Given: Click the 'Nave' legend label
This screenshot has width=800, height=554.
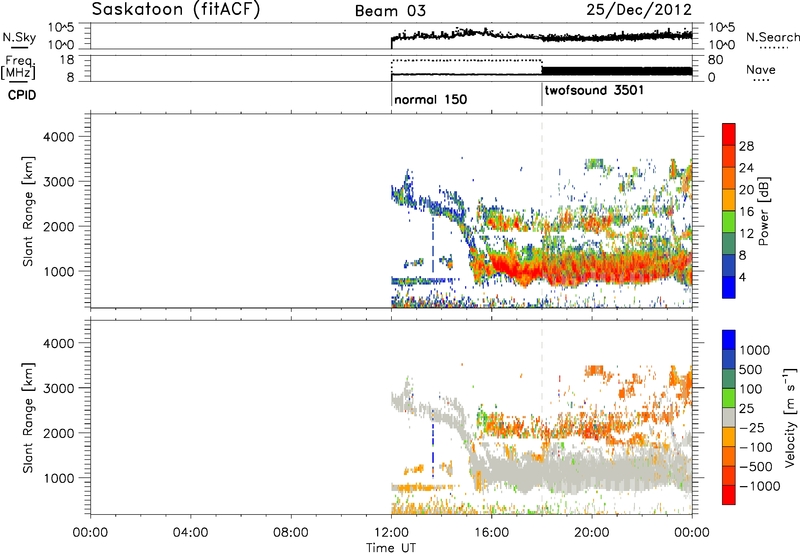Looking at the screenshot, I should click(x=761, y=69).
